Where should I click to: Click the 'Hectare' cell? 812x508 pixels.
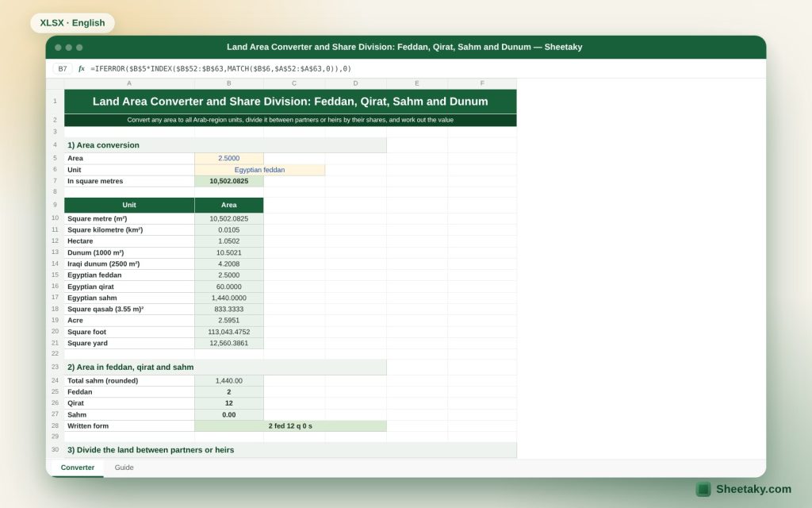(x=129, y=241)
